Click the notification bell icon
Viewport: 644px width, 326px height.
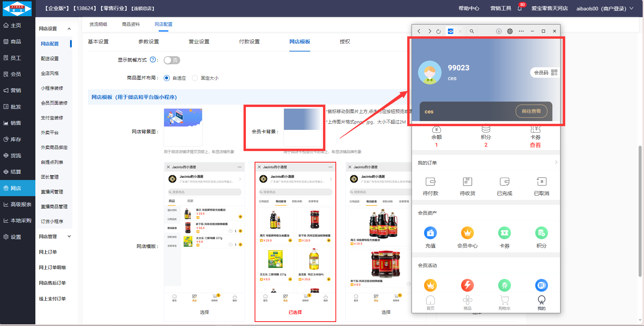(x=519, y=8)
